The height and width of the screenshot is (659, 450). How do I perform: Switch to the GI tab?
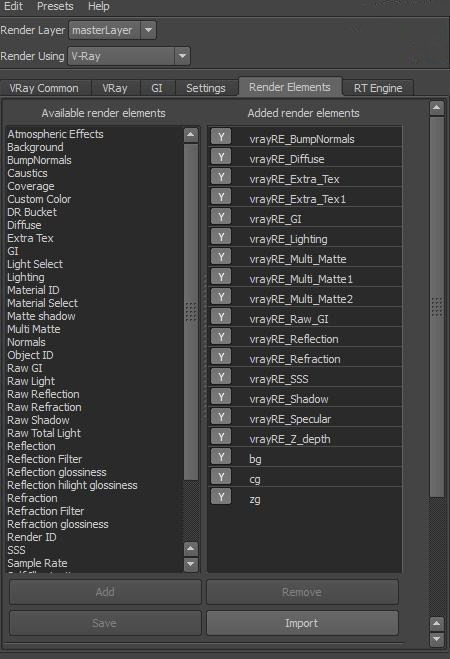point(157,88)
